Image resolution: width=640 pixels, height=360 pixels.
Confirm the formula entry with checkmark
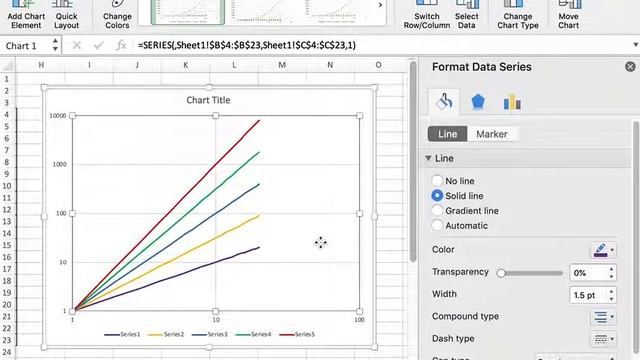point(98,45)
